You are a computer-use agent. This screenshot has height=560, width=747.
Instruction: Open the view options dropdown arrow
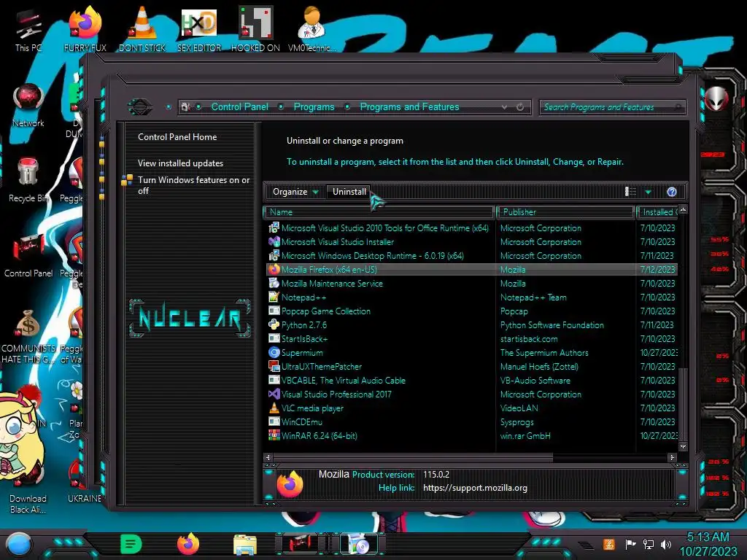click(648, 192)
